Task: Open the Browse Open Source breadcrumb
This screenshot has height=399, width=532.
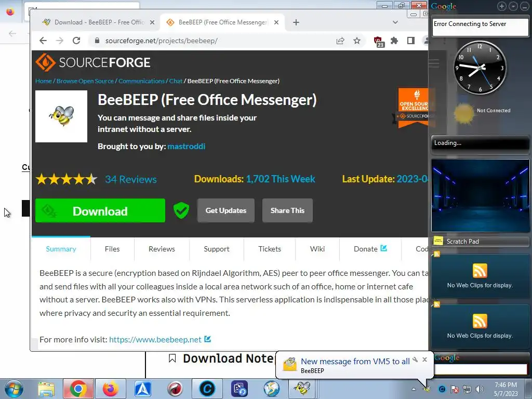Action: 85,81
